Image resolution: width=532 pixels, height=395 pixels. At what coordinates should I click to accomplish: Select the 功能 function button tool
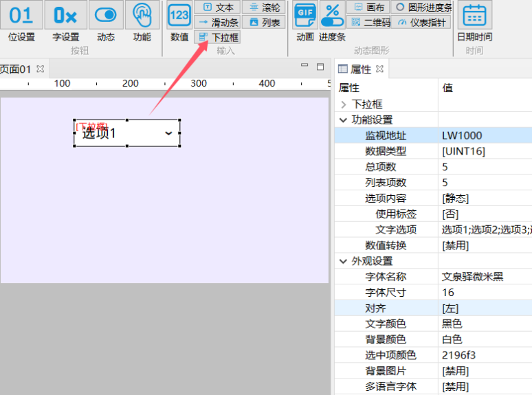tap(142, 23)
